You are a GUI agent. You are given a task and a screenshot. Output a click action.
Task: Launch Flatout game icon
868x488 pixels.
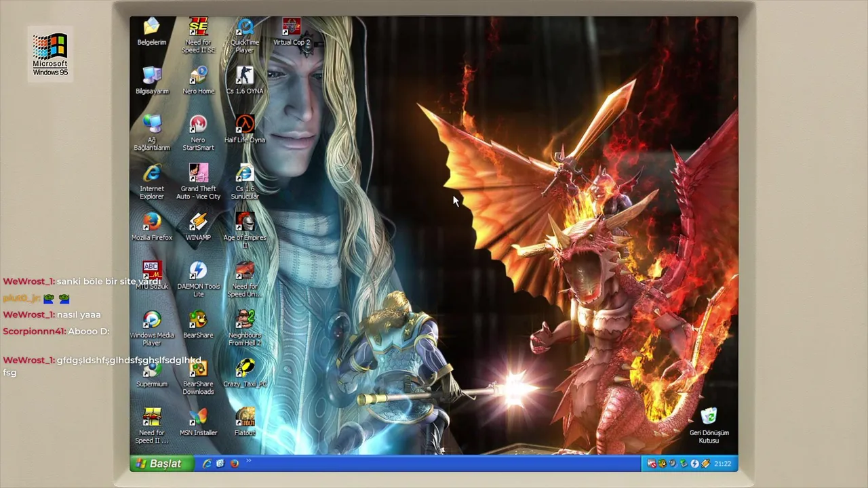(245, 422)
